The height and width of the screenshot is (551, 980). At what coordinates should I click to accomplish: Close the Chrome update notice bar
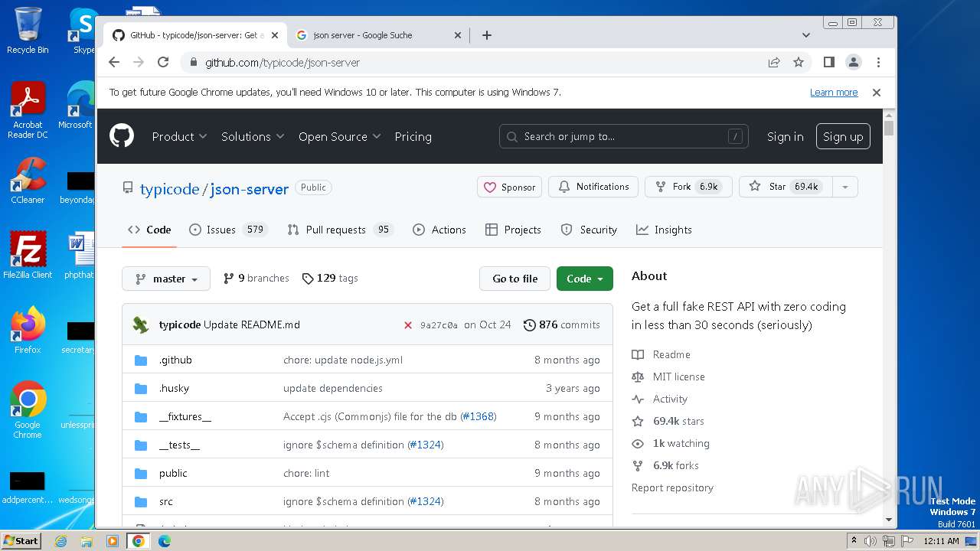pyautogui.click(x=877, y=93)
